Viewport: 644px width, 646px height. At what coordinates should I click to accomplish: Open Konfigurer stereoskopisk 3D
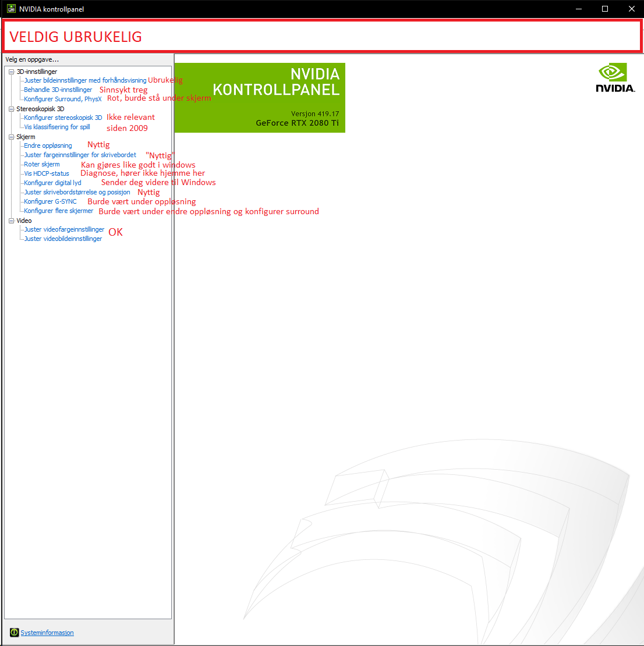click(x=63, y=118)
